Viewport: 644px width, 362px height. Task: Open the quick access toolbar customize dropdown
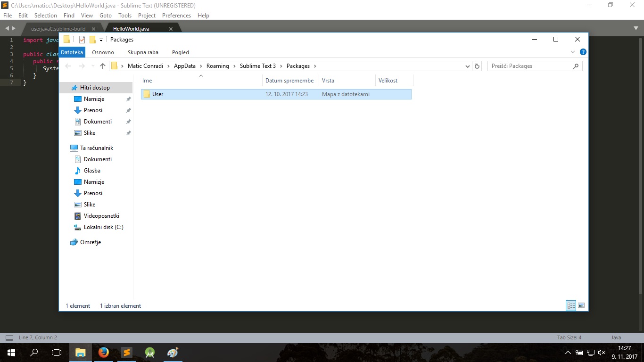(x=101, y=40)
